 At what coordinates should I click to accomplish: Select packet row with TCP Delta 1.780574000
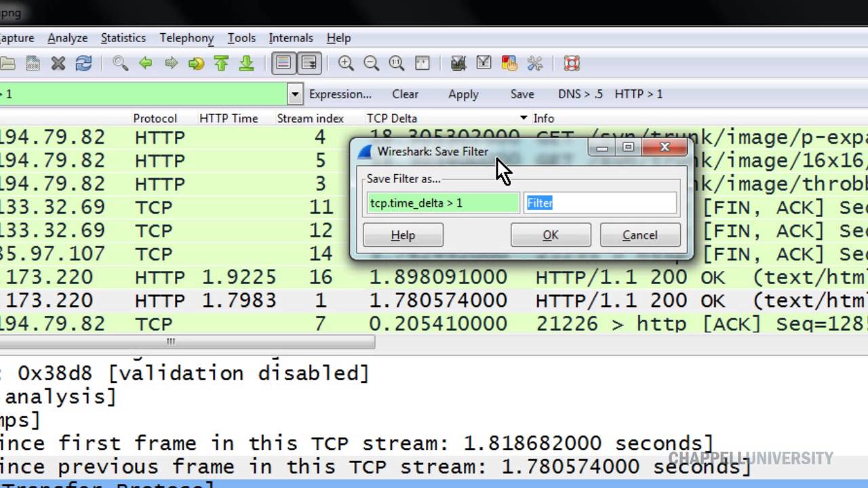434,300
